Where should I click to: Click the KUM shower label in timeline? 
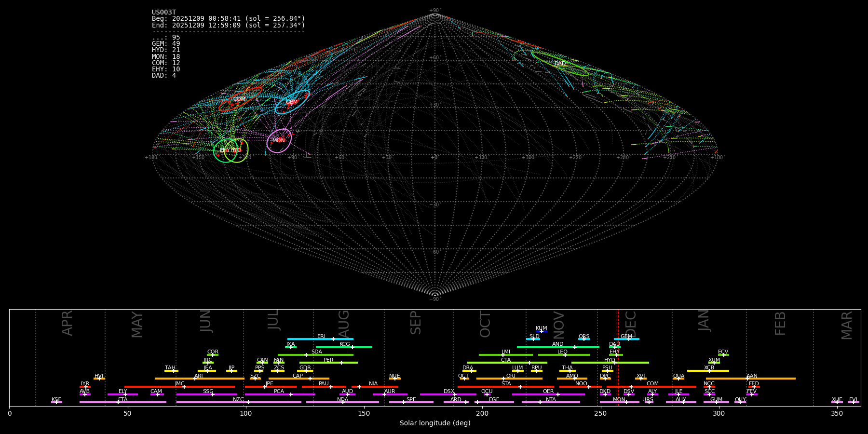point(542,328)
